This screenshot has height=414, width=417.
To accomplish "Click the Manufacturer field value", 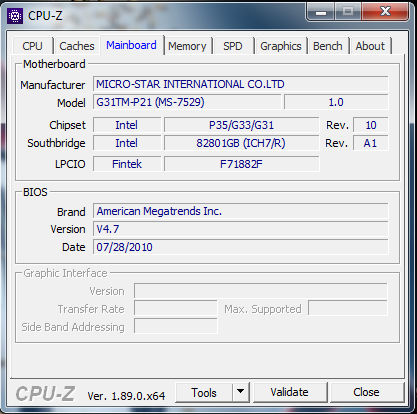I will click(x=240, y=84).
